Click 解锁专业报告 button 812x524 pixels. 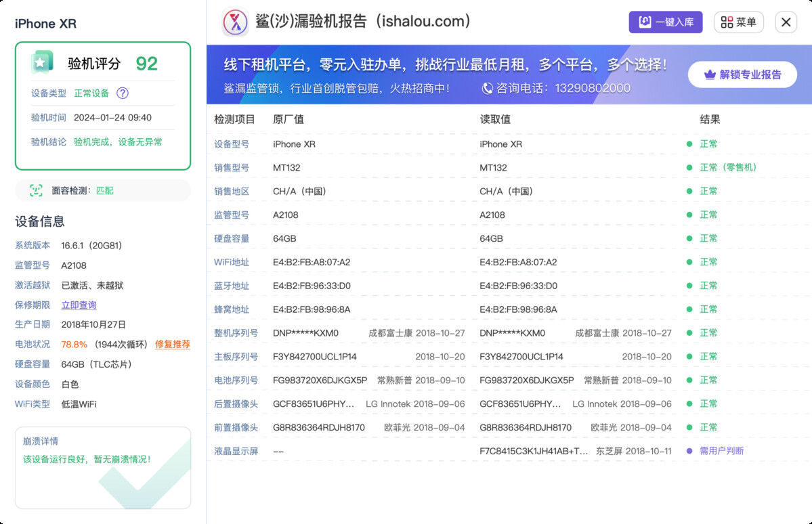click(742, 74)
